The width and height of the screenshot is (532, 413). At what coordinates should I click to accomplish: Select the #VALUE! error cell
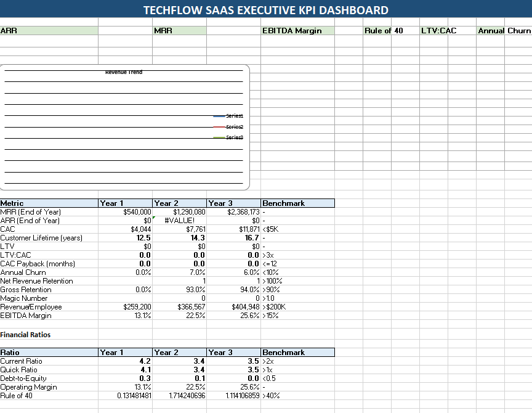click(x=179, y=221)
